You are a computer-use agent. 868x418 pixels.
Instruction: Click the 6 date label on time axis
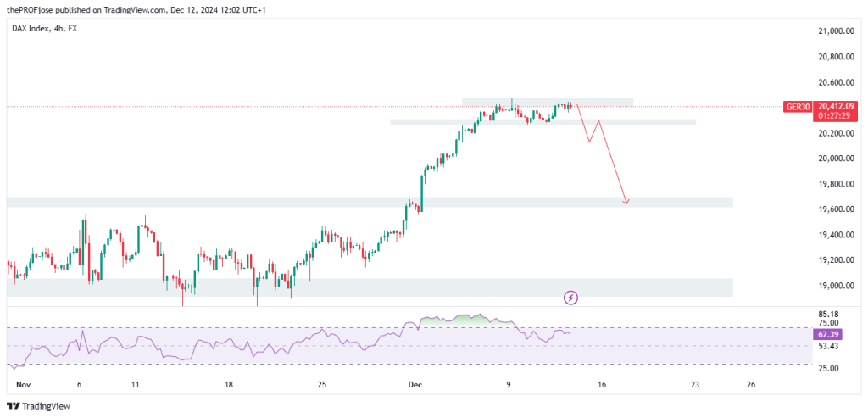[79, 384]
